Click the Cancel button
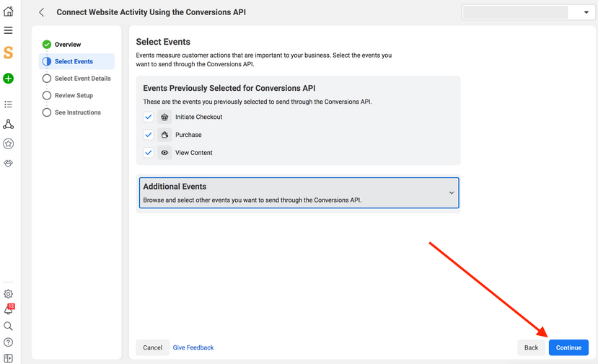Image resolution: width=598 pixels, height=364 pixels. coord(152,347)
